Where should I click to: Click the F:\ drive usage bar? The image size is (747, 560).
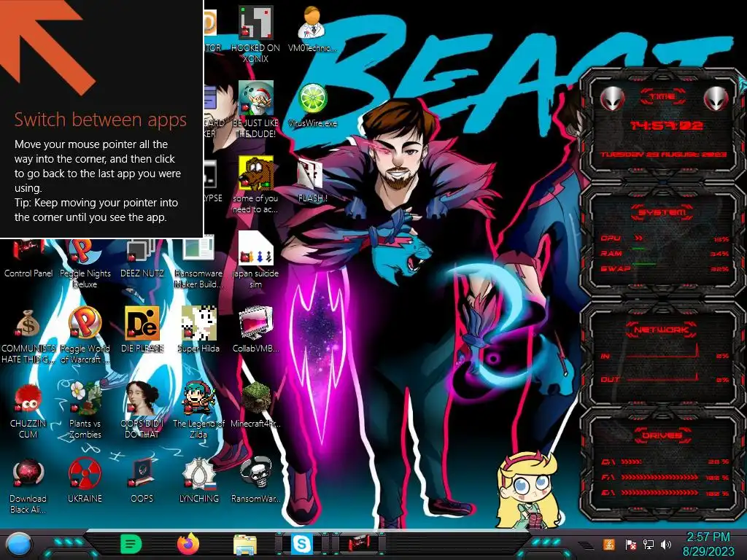click(665, 477)
